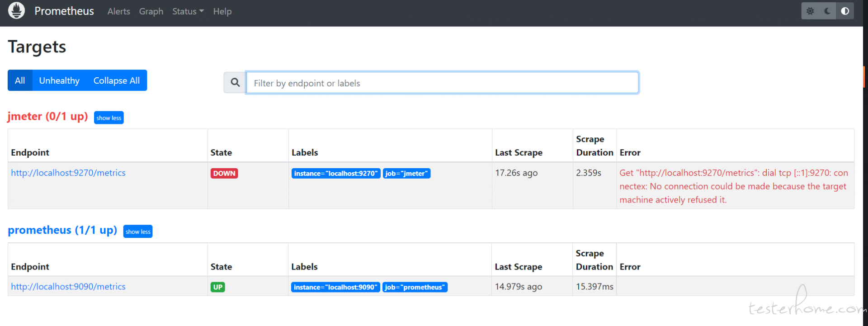Open the Graph page
The image size is (868, 326).
click(151, 11)
